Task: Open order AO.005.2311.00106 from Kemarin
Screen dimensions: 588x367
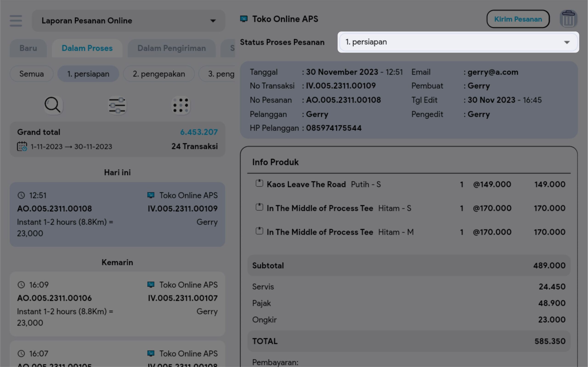Action: (117, 303)
